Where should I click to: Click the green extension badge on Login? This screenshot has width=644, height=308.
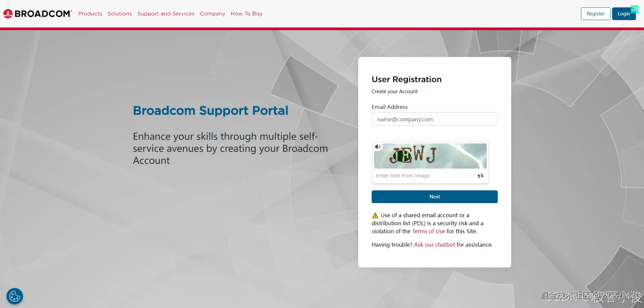coord(634,9)
